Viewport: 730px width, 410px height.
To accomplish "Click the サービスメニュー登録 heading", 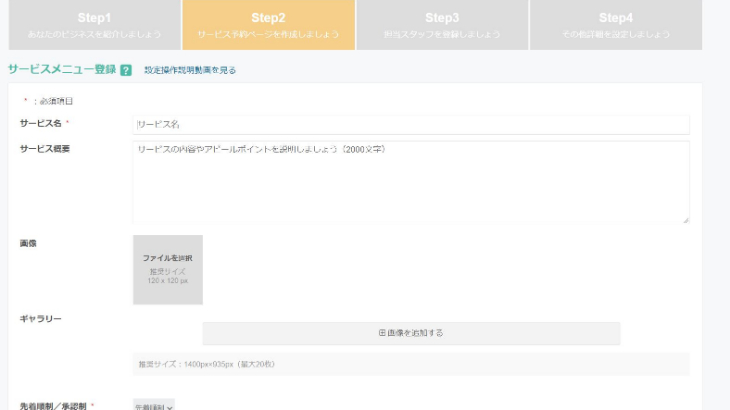I will [x=61, y=70].
